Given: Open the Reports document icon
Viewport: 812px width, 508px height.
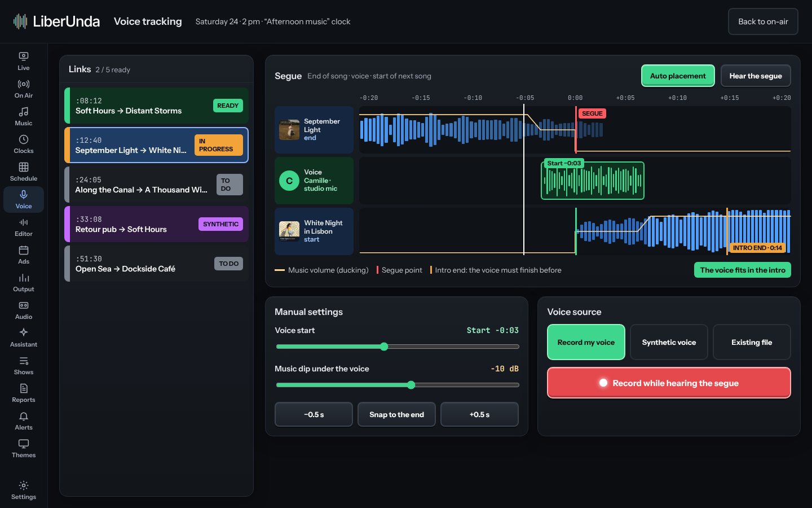Looking at the screenshot, I should click(24, 393).
